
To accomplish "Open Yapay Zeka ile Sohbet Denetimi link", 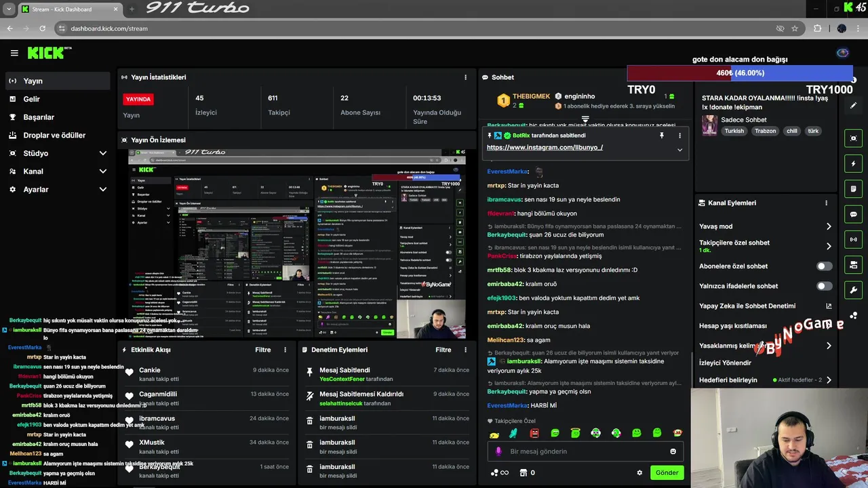I will (766, 306).
